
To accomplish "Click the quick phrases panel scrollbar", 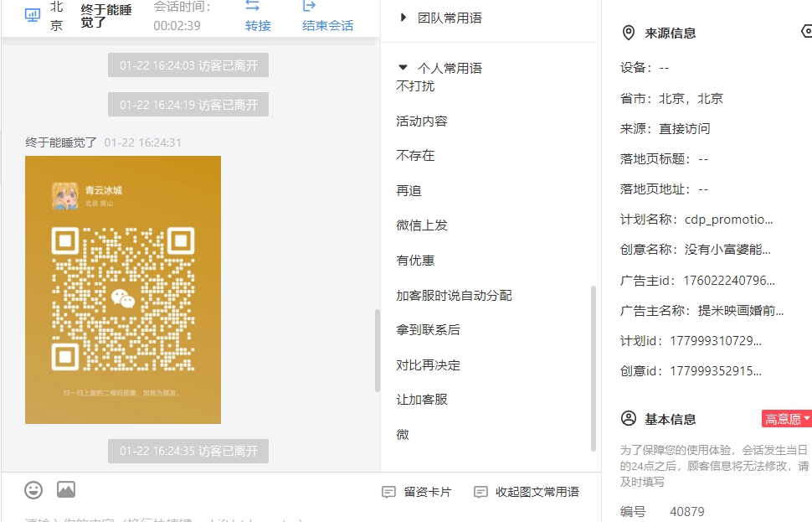I will tap(594, 369).
